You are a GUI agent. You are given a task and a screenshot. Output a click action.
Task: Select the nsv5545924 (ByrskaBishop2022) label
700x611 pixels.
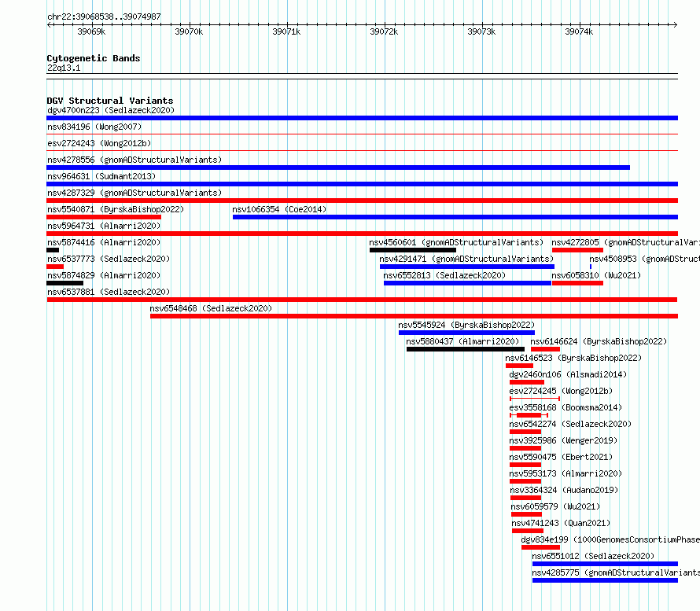coord(466,325)
